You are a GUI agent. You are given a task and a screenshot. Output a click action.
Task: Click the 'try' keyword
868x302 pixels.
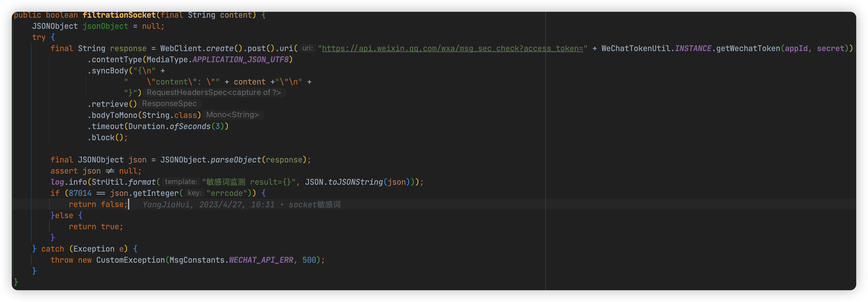[x=39, y=37]
